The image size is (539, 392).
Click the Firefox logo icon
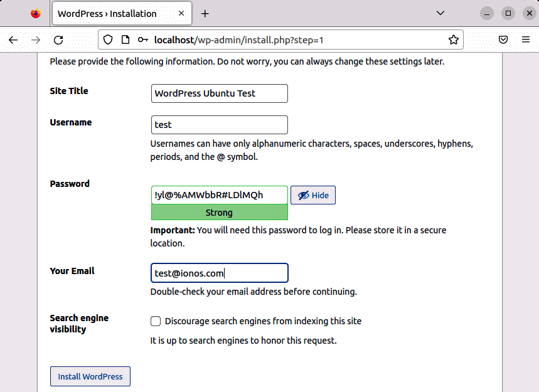35,13
